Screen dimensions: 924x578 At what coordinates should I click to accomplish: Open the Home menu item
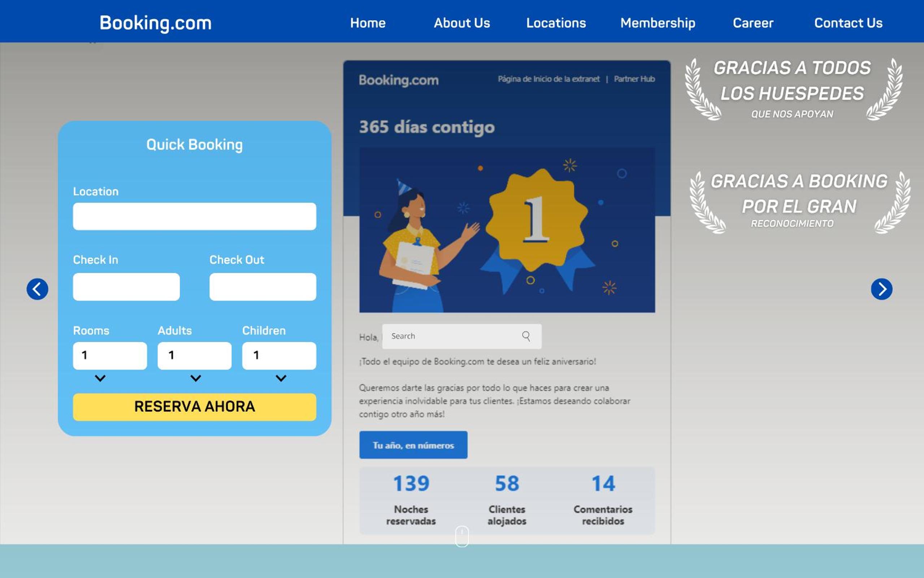coord(368,23)
